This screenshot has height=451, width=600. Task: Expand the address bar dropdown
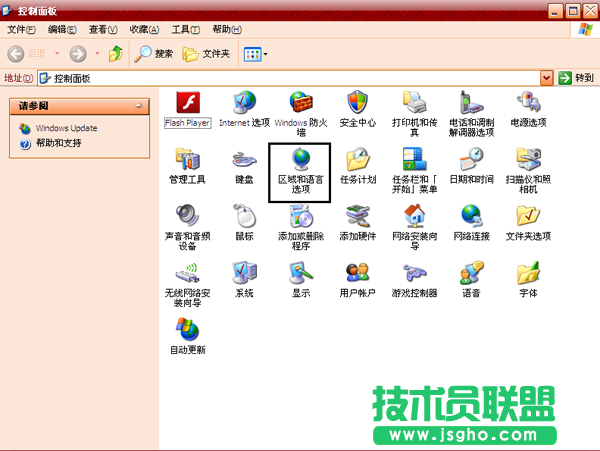click(546, 78)
